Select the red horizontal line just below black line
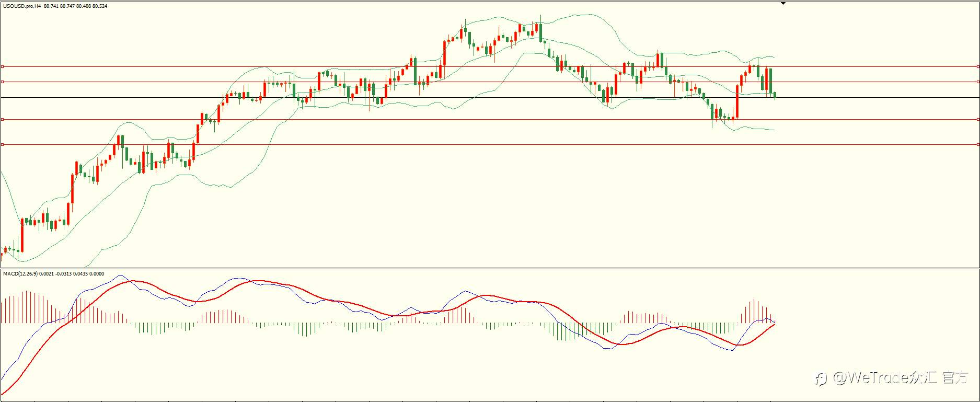The height and width of the screenshot is (402, 980). click(490, 119)
